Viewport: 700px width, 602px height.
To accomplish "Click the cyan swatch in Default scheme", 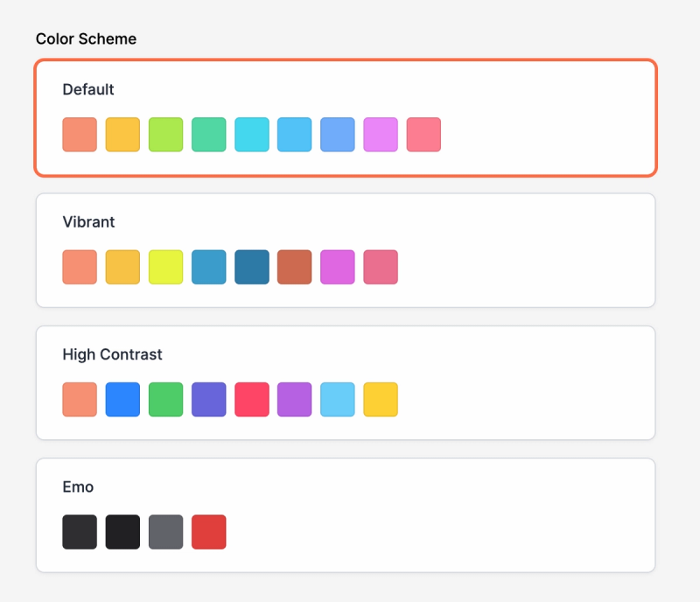I will tap(251, 135).
